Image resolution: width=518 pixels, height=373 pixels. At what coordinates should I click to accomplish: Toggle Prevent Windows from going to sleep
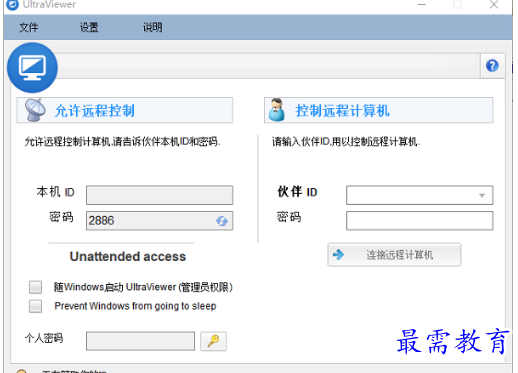(35, 306)
